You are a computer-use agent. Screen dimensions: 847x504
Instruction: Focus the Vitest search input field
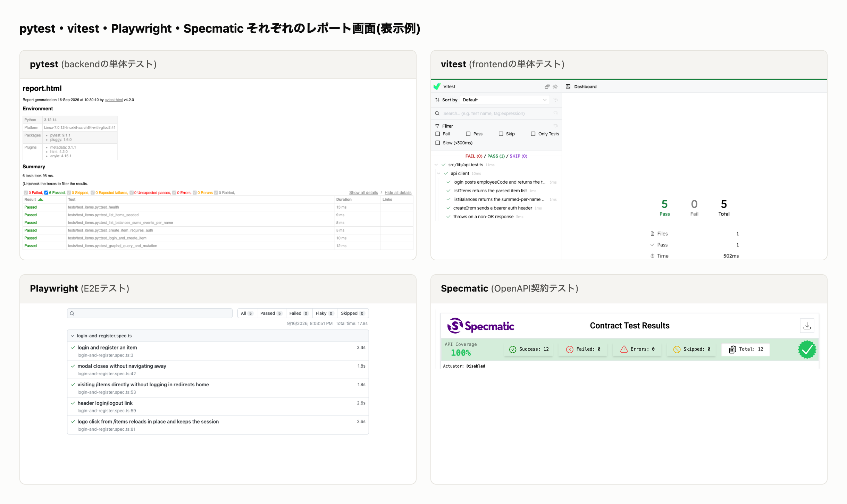497,114
